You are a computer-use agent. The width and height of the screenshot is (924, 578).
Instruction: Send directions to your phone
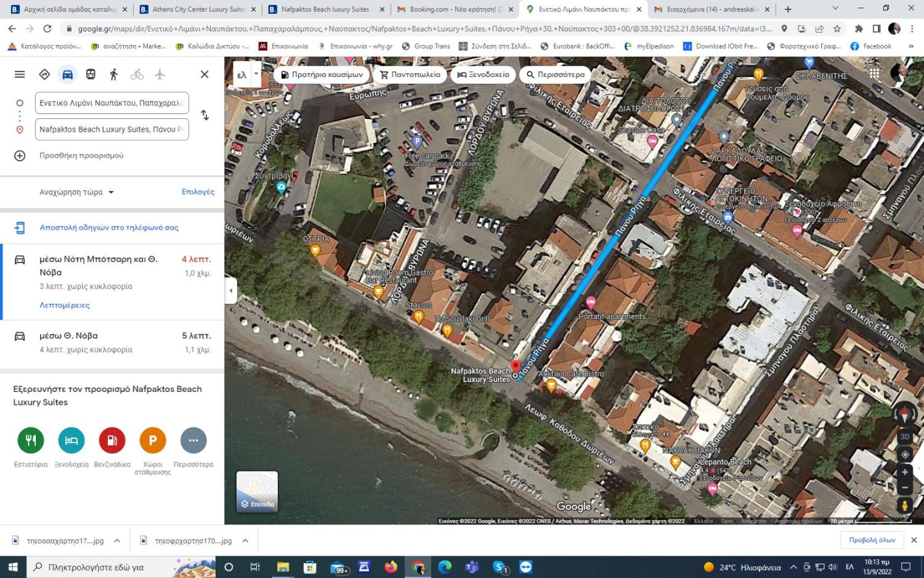point(109,227)
